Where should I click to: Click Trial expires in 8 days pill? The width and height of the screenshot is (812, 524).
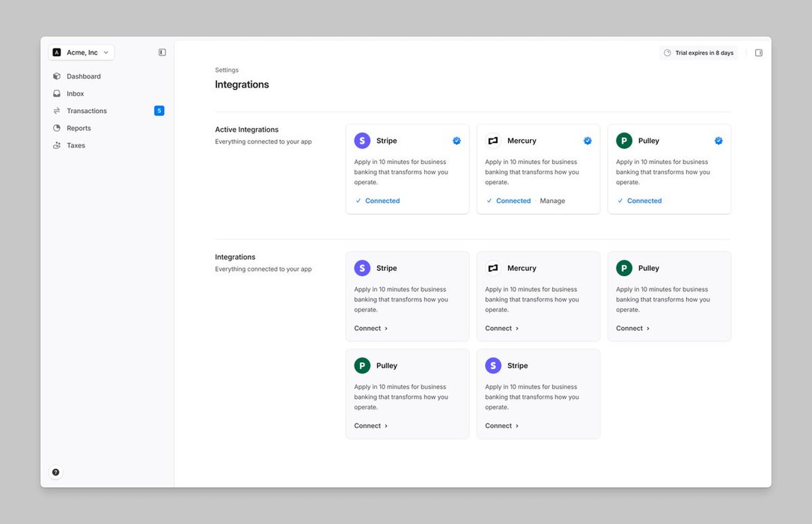tap(698, 53)
